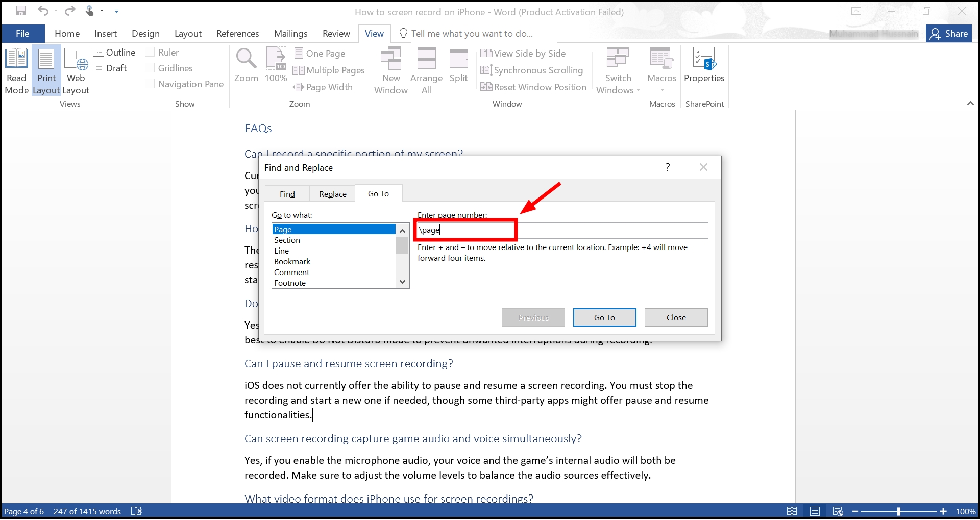Switch to the Find tab in dialog
Screen dimensions: 980x520
point(287,194)
